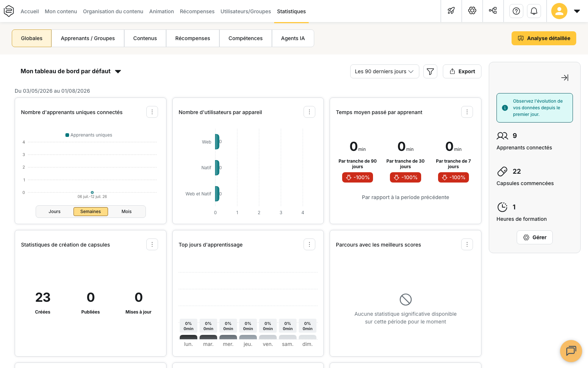Open the Mon contenu menu

tap(61, 11)
